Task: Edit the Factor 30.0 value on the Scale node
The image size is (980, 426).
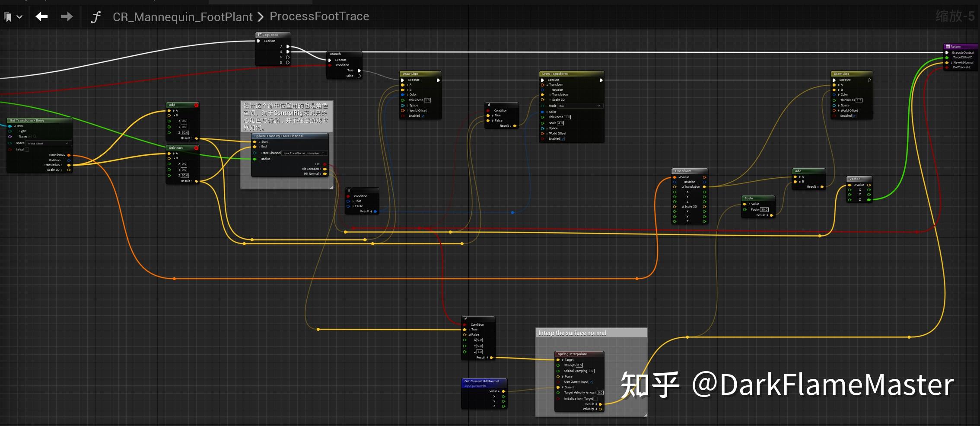Action: (764, 209)
